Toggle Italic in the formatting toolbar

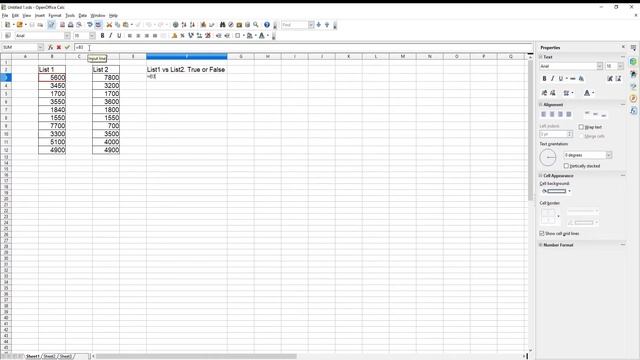click(x=111, y=36)
